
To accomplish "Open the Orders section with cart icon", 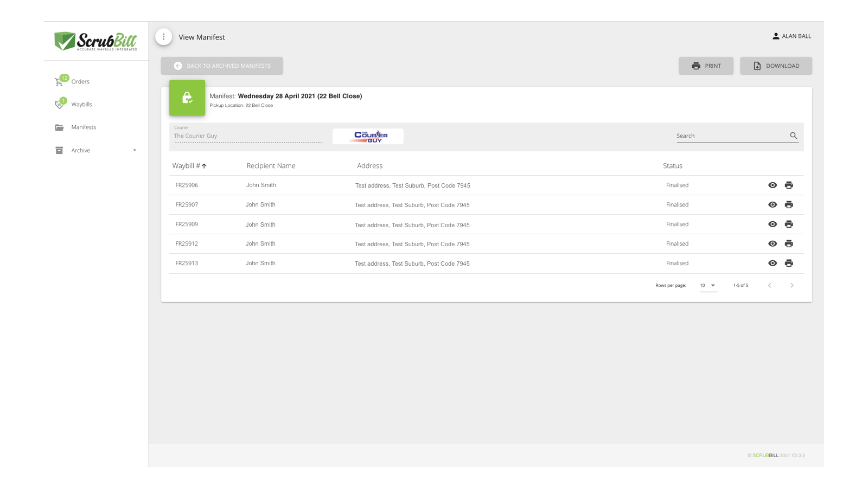I will click(x=60, y=81).
